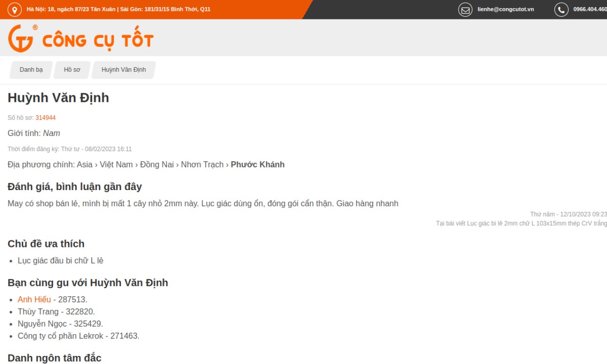Click the lienhe@congcutot.vn email address
This screenshot has width=607, height=364.
506,9
